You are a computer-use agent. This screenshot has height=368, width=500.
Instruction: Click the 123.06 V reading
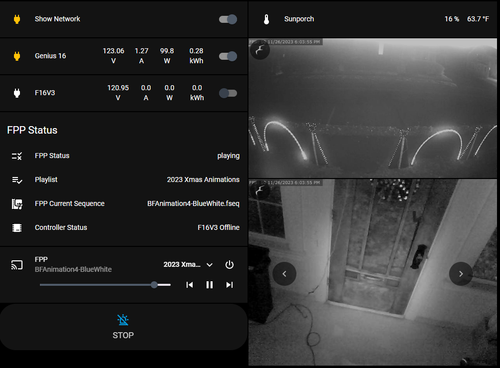(x=113, y=56)
